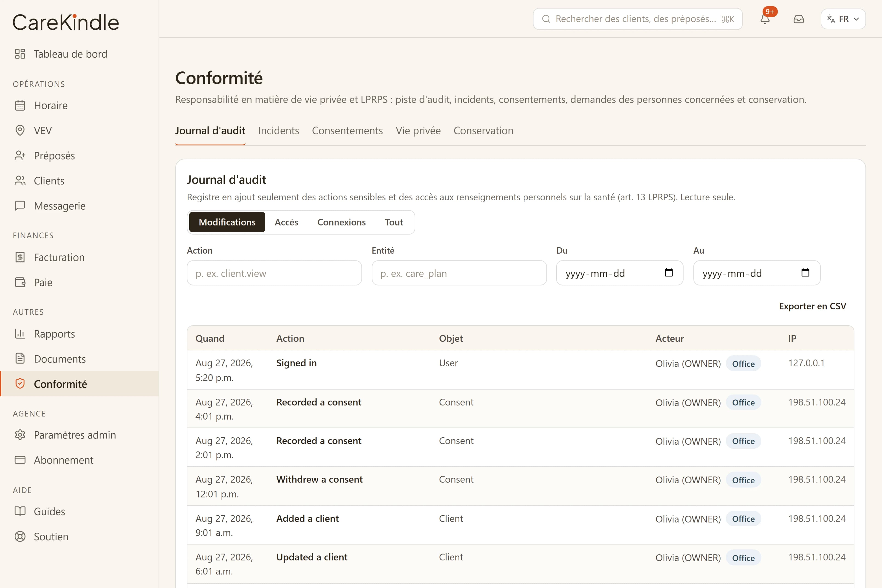
Task: Focus the Entité filter input
Action: pyautogui.click(x=459, y=273)
